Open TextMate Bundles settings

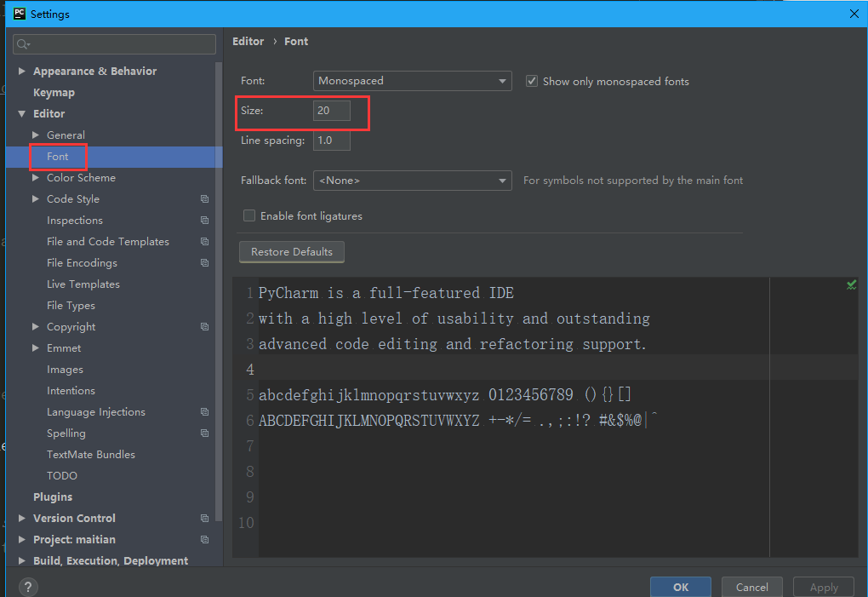[91, 455]
